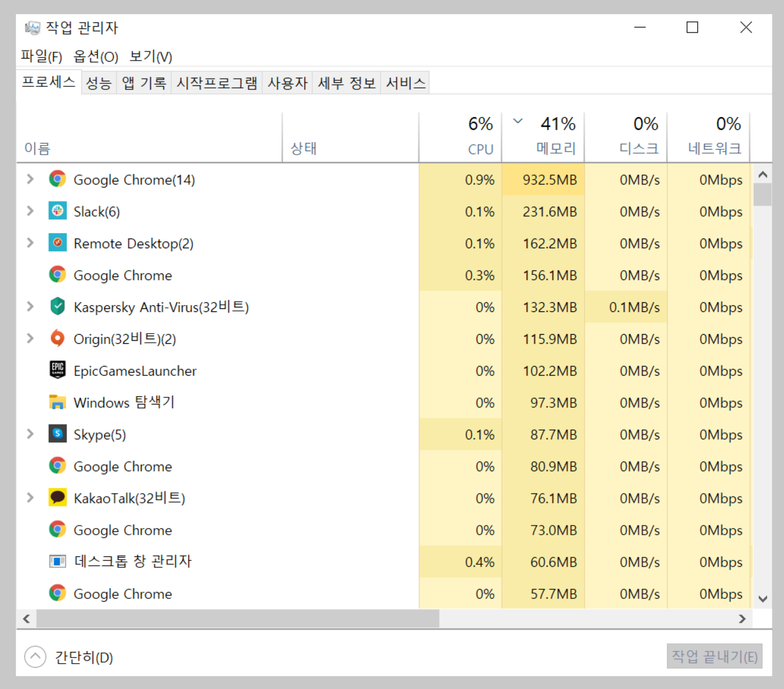Open the 옵션(O) menu

96,56
